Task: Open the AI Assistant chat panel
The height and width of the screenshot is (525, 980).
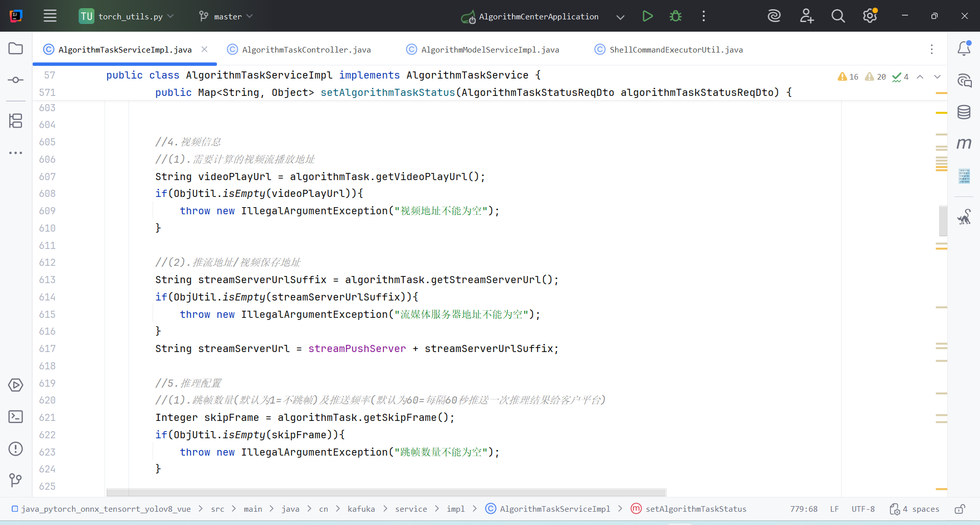Action: tap(964, 80)
